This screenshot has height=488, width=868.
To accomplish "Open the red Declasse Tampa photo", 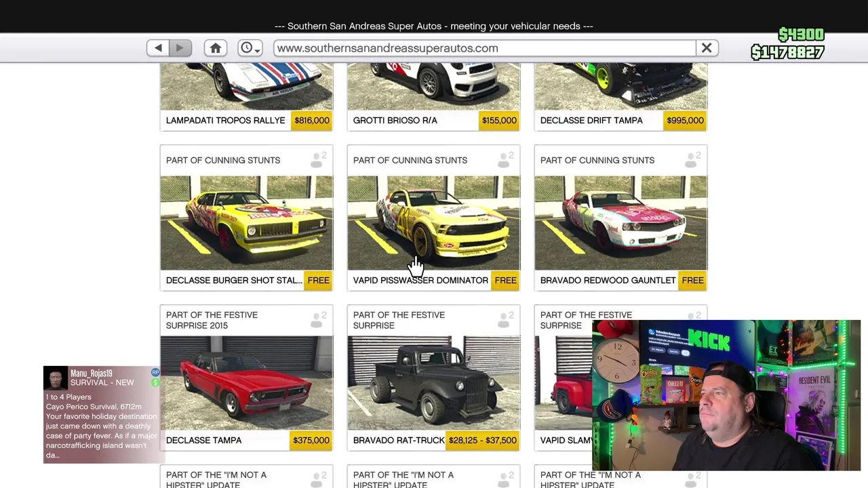I will coord(247,383).
